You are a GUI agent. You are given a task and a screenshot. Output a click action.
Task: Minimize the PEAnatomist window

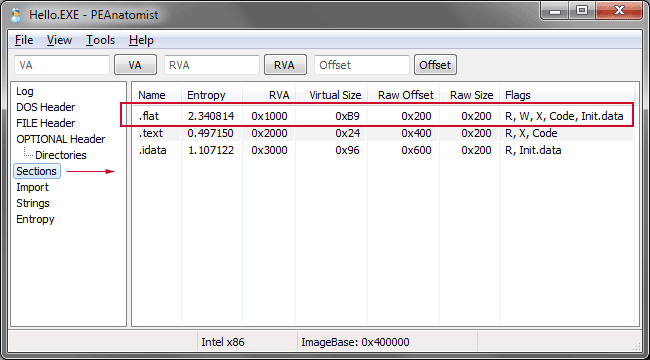[555, 11]
